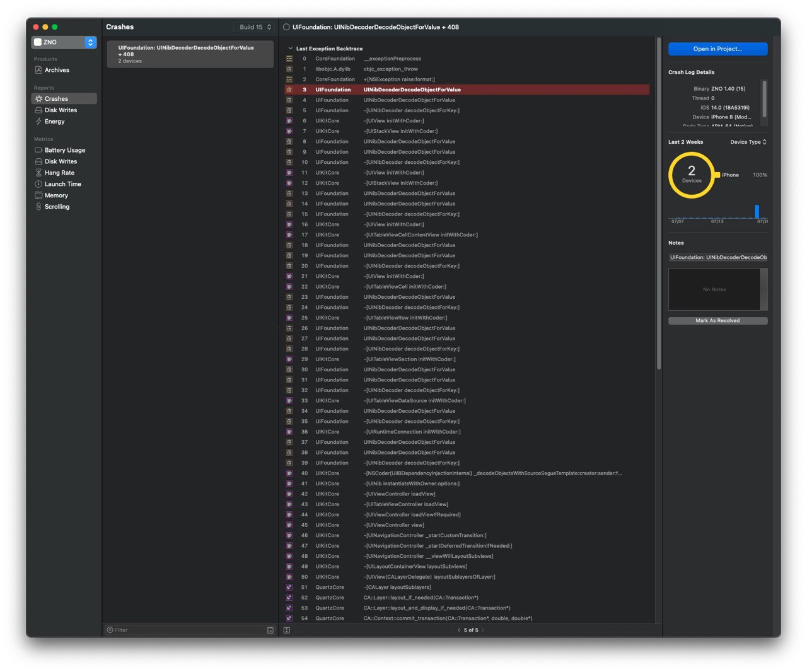The width and height of the screenshot is (807, 672).
Task: Click the Open in Project button
Action: [x=717, y=49]
